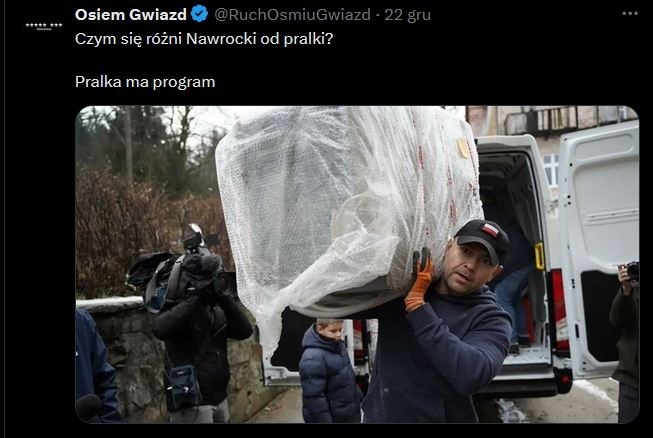Viewport: 653px width, 438px height.
Task: Open the three-dot more options menu
Action: point(630,13)
